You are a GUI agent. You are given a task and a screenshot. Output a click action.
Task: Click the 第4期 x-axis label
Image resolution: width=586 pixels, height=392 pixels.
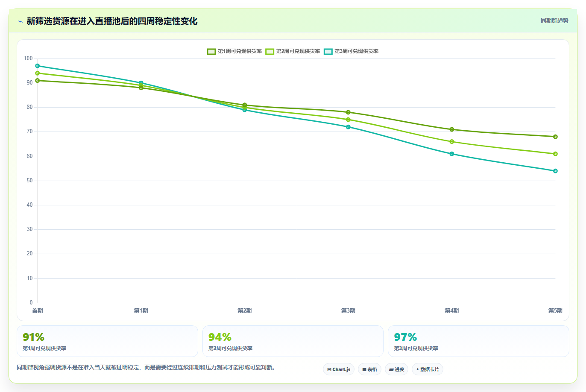(x=452, y=310)
